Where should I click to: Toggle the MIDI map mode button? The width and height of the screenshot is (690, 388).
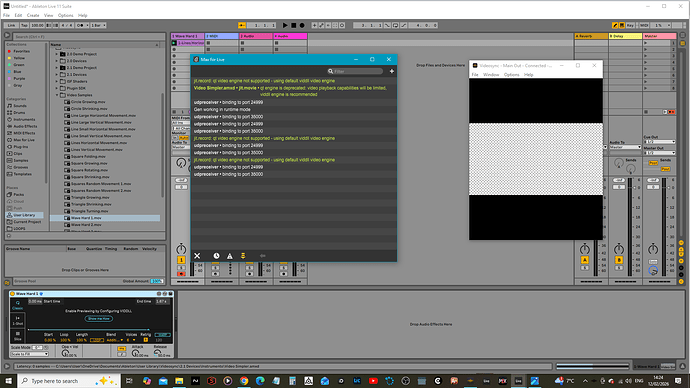point(644,26)
